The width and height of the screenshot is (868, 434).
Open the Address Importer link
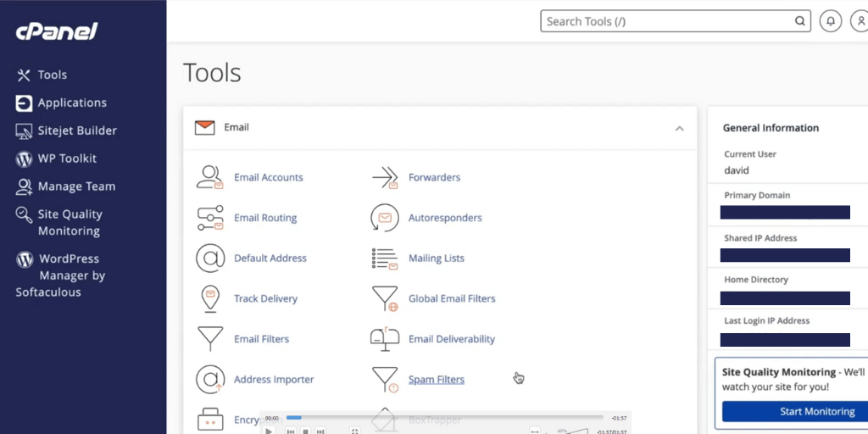tap(274, 379)
